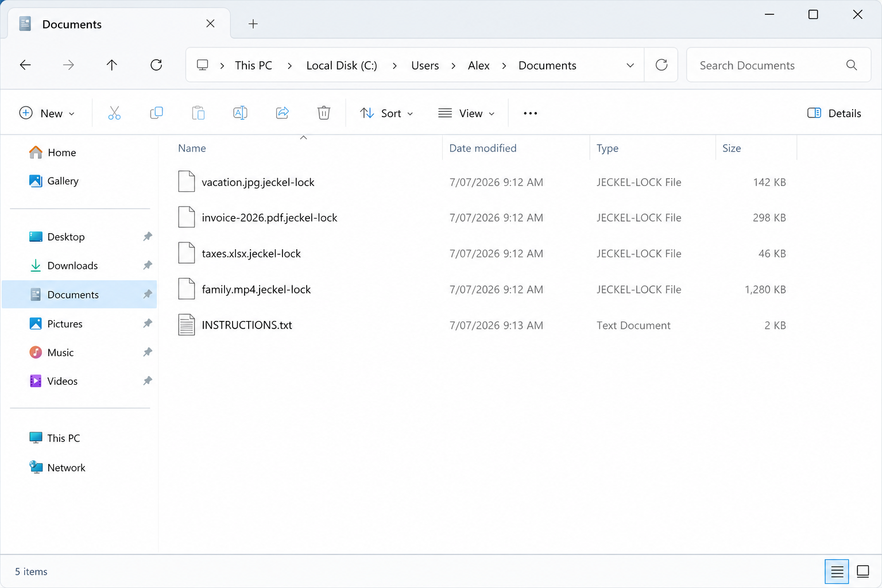
Task: Switch to details list view icon in status bar
Action: tap(837, 571)
